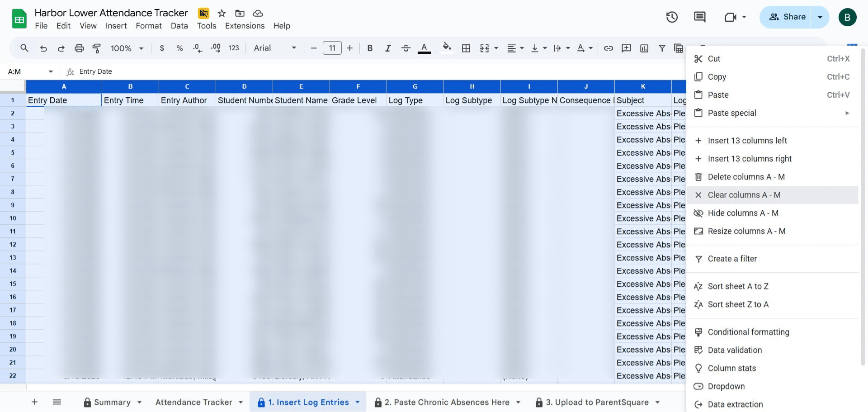Choose Clear columns A - M
Viewport: 868px width, 412px height.
click(x=772, y=195)
